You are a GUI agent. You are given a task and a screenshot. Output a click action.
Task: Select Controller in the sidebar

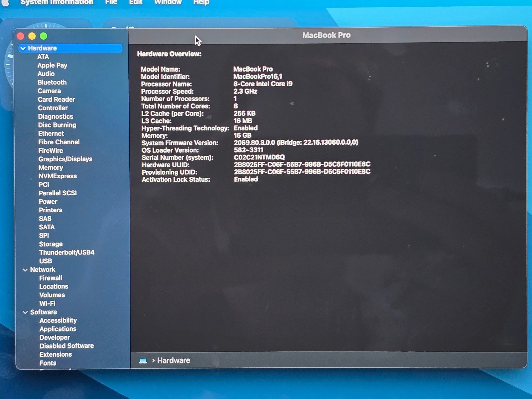coord(53,108)
